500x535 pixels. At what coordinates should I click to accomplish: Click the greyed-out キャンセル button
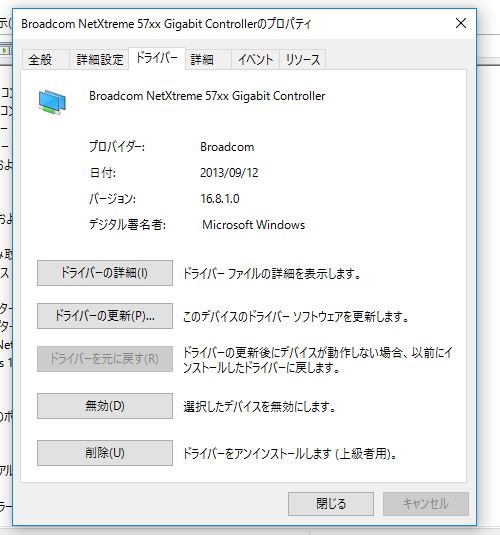point(426,504)
